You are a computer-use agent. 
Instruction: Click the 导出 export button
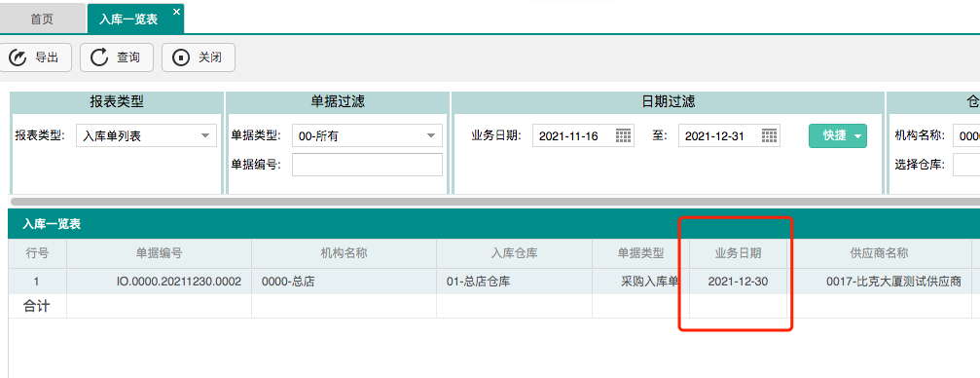tap(36, 57)
